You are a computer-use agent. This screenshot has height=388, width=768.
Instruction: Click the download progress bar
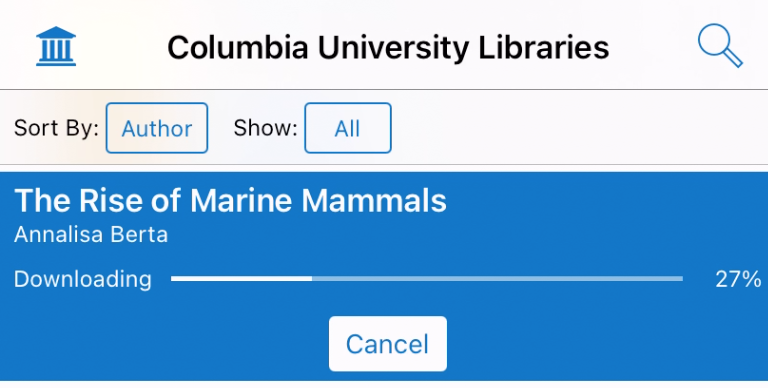point(427,279)
